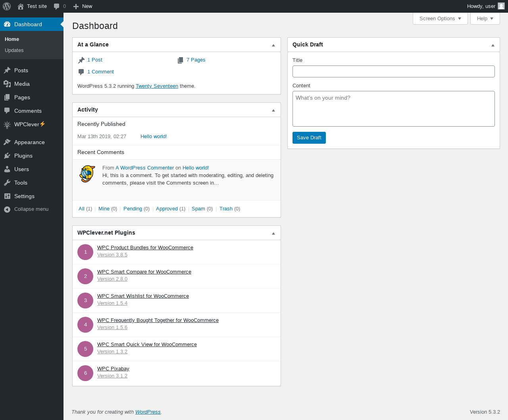The image size is (508, 420).
Task: Click the Media icon in sidebar
Action: pos(7,84)
